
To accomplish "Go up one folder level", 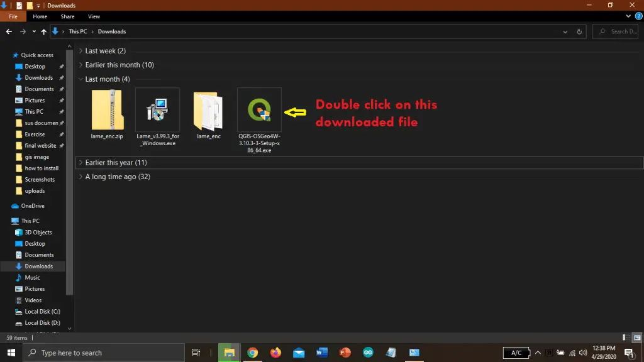I will [43, 31].
